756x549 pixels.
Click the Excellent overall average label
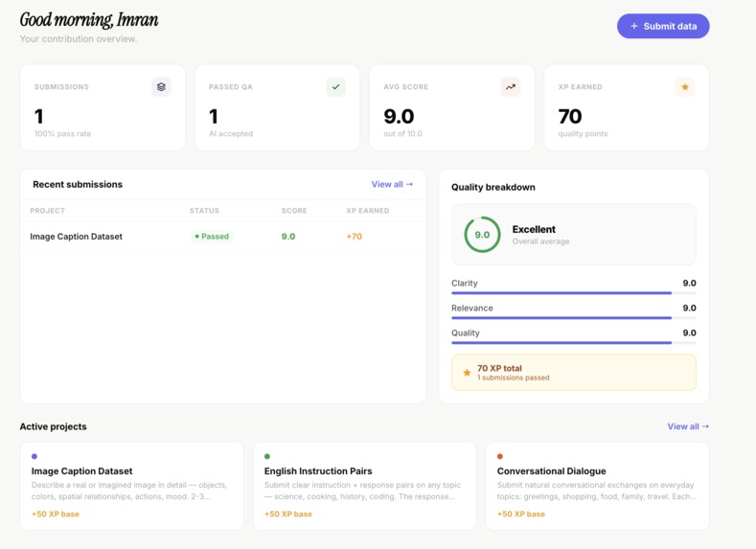540,234
